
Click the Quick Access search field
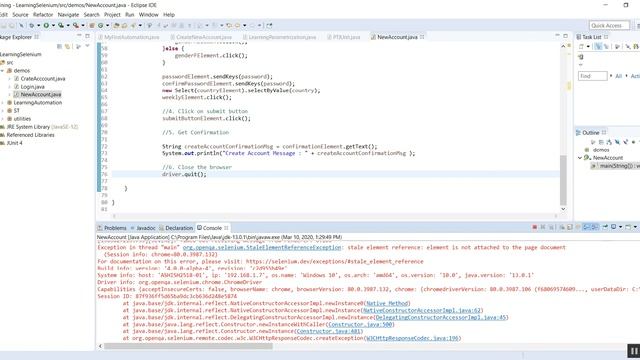click(x=609, y=25)
